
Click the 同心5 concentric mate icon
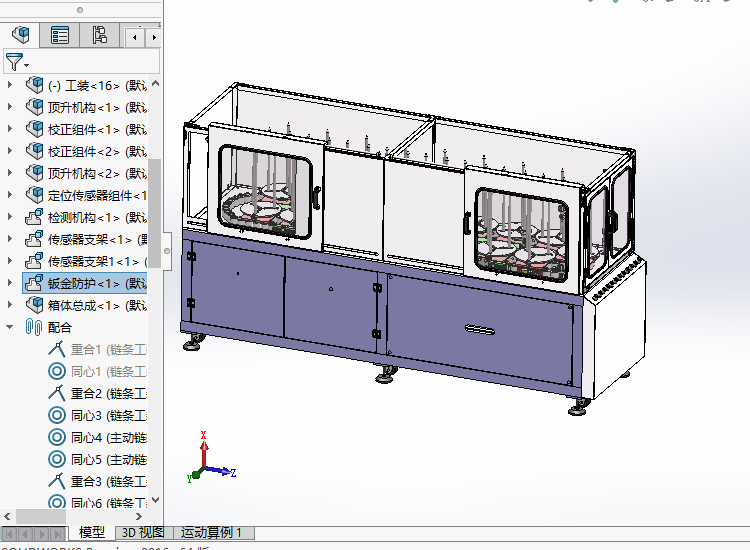(57, 459)
